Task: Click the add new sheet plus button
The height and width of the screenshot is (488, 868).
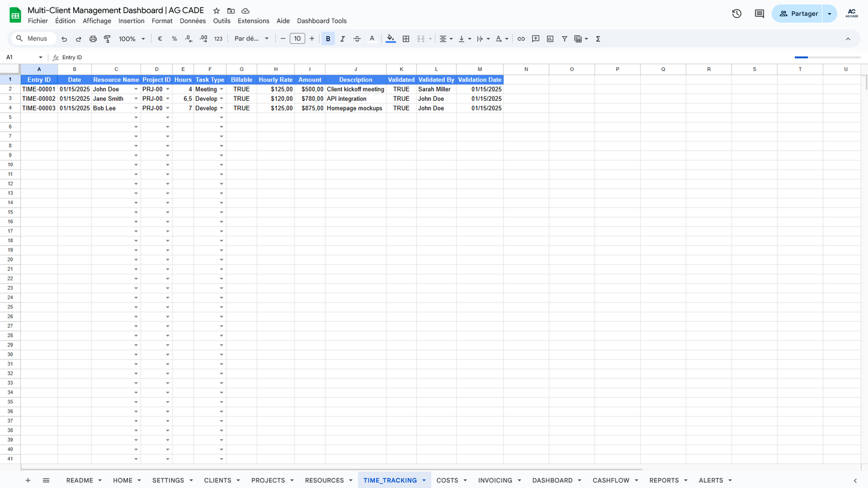Action: tap(28, 480)
